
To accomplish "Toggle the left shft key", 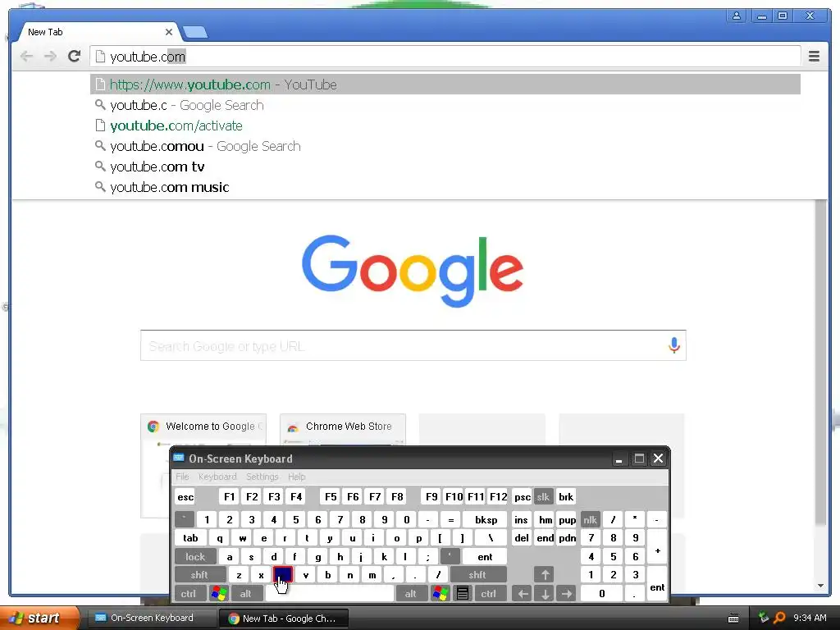I will click(200, 575).
